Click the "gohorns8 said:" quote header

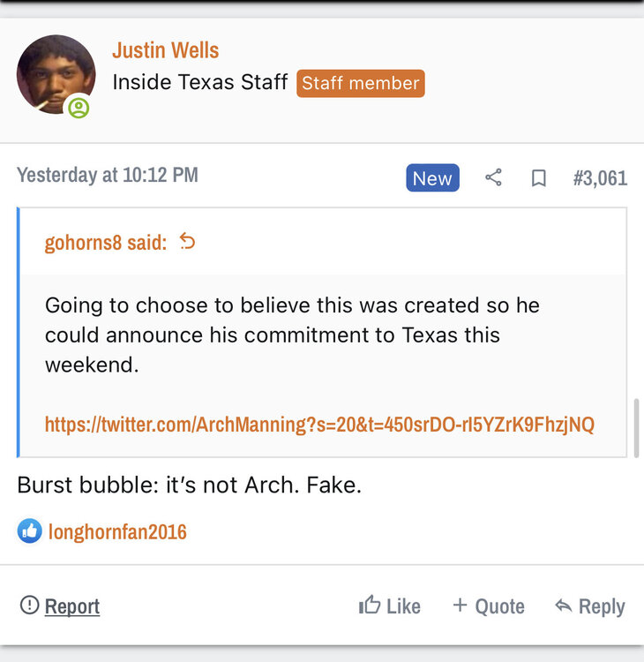coord(105,242)
